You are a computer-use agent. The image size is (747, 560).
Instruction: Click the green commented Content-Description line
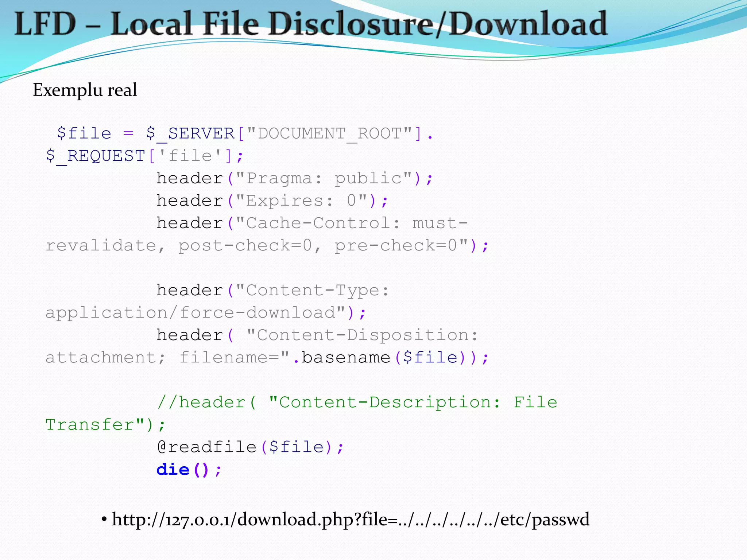357,402
